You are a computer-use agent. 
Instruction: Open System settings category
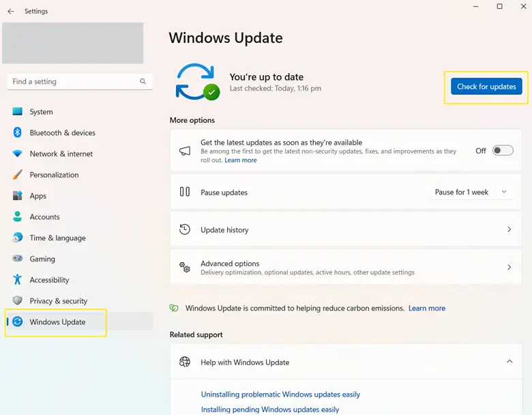click(80, 112)
